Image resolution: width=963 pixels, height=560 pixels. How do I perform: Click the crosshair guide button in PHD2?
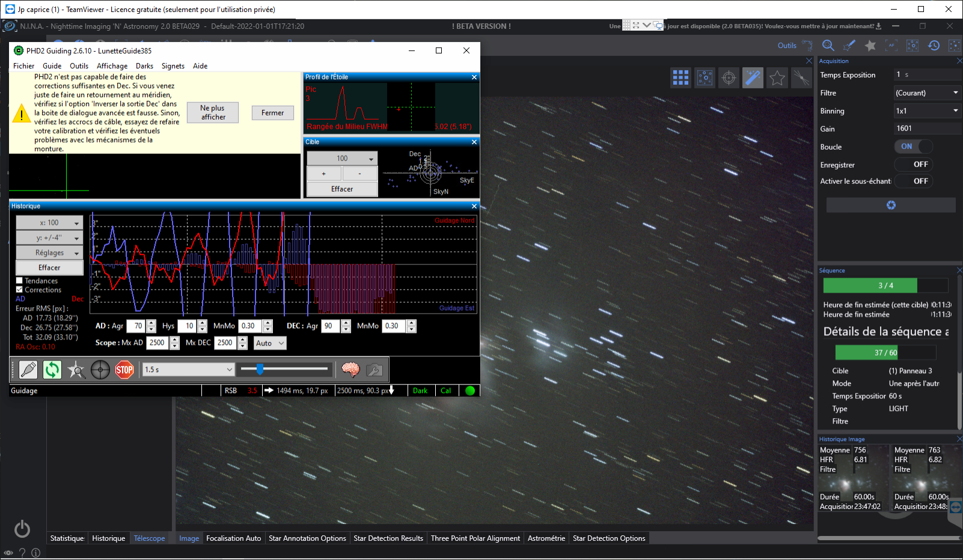[x=100, y=370]
